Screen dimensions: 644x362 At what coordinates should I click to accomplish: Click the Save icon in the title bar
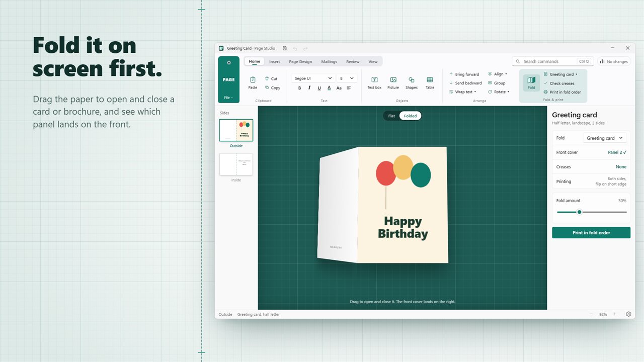click(x=285, y=48)
